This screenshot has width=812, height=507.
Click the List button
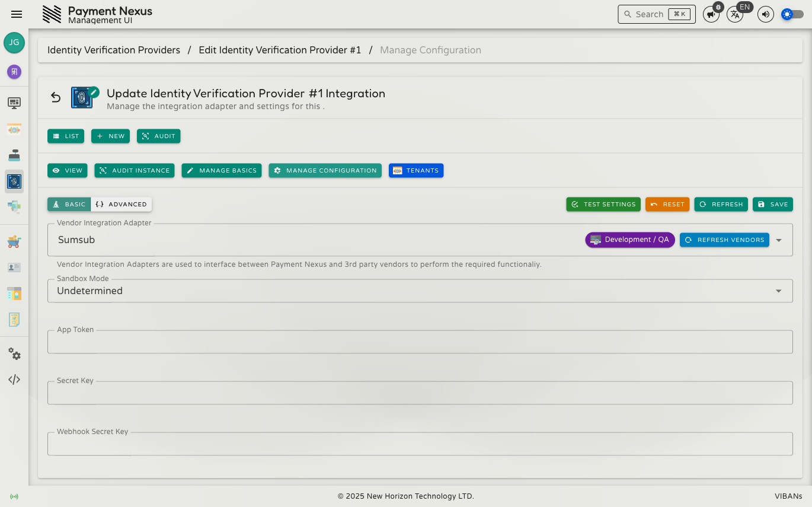tap(66, 136)
